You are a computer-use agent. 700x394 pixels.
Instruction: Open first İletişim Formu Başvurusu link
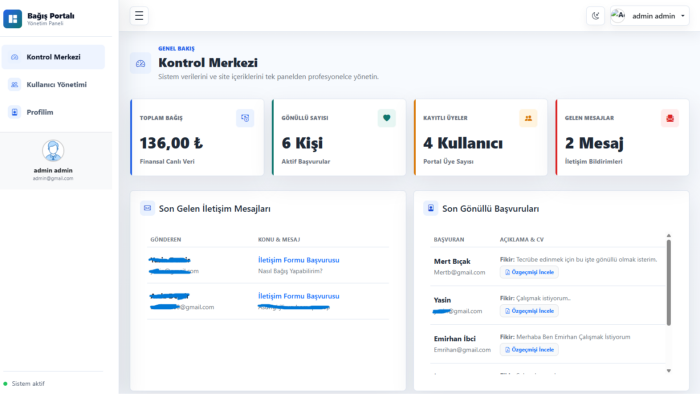(299, 260)
